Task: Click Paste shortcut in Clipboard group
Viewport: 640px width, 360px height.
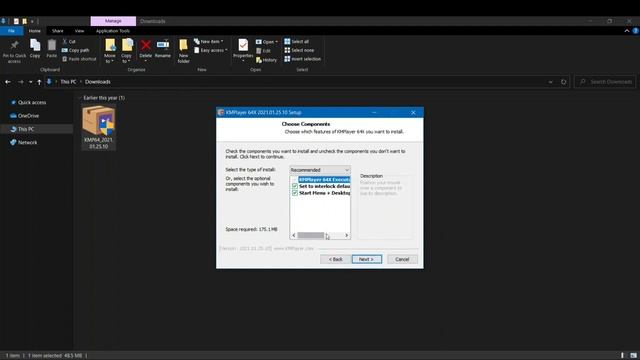Action: [x=79, y=59]
